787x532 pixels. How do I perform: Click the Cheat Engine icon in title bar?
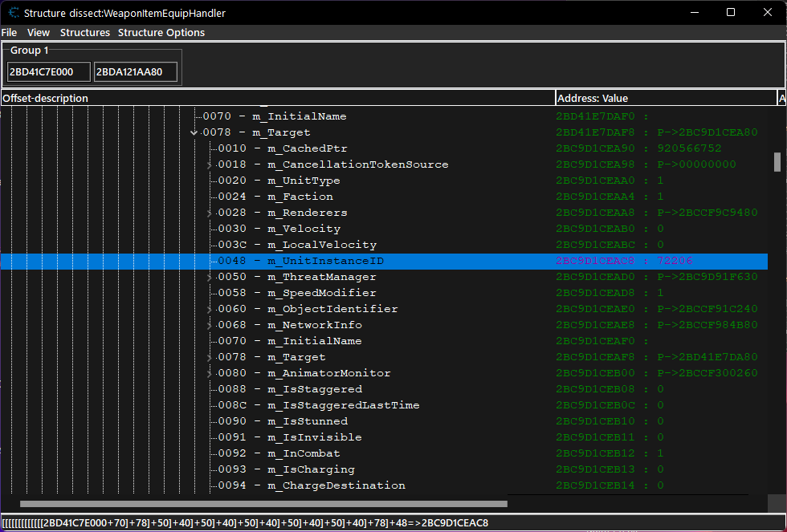pos(14,13)
